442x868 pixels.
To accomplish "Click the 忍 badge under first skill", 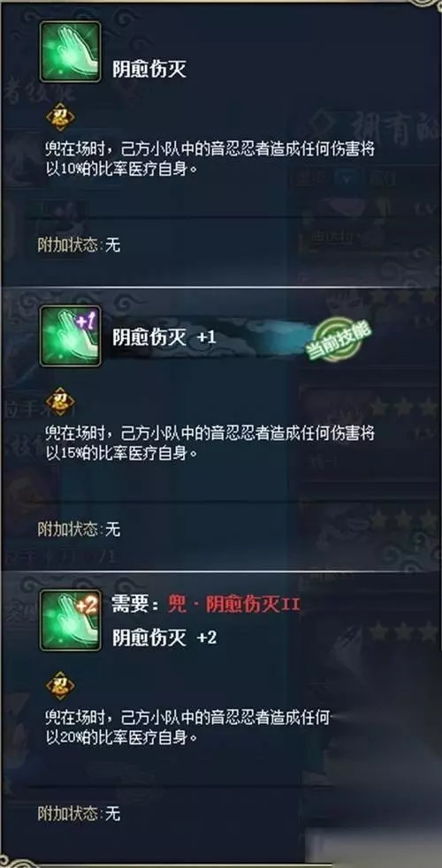I will tap(60, 117).
